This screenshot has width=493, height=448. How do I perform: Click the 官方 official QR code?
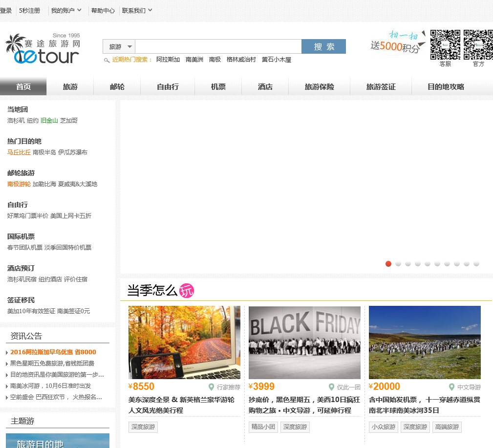(x=478, y=44)
